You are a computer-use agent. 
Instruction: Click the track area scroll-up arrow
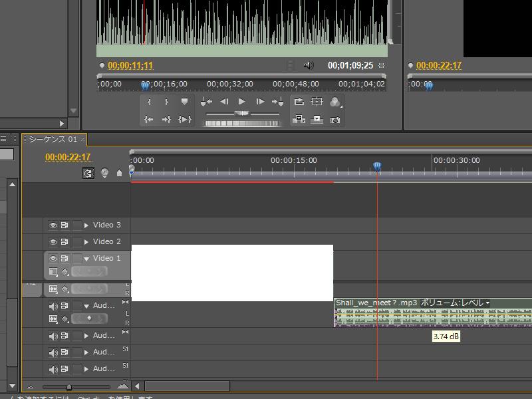click(12, 184)
